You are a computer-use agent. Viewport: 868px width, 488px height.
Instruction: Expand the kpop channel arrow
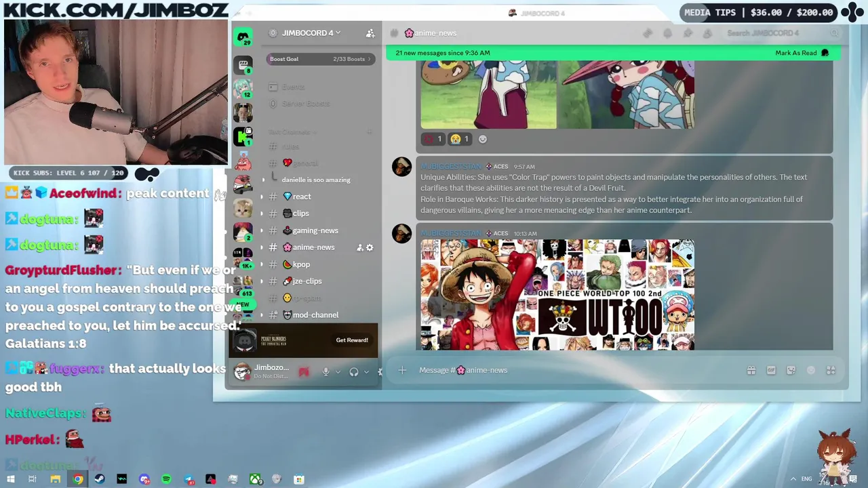pos(262,264)
